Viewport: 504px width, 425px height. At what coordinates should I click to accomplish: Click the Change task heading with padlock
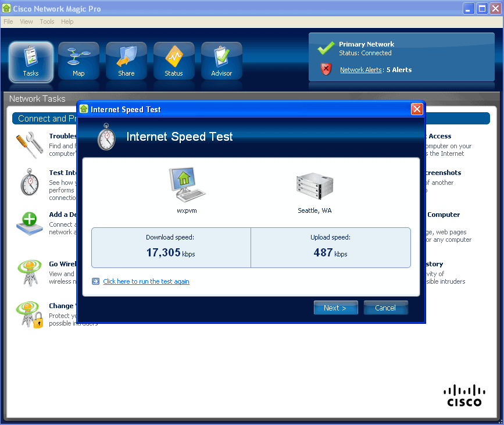(x=62, y=306)
